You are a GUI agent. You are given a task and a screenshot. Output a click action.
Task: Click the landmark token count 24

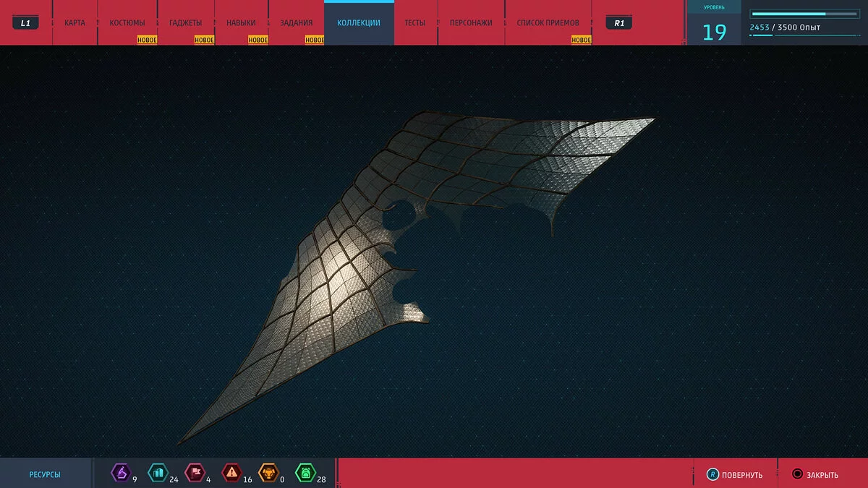174,479
